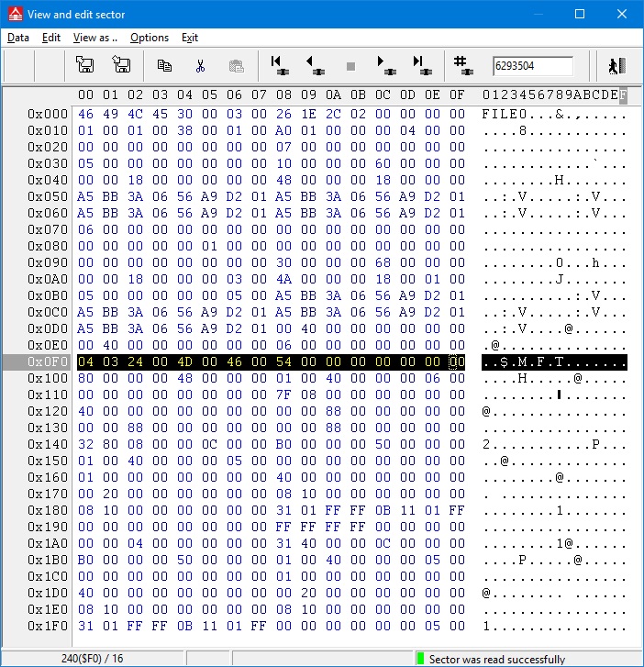Click the first save sector icon

click(84, 65)
